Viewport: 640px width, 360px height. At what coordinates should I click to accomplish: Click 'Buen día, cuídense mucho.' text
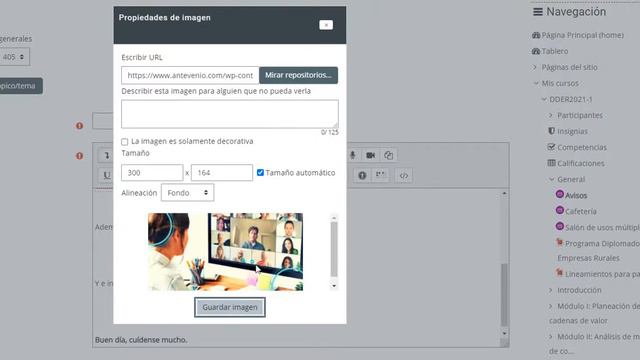coord(141,340)
